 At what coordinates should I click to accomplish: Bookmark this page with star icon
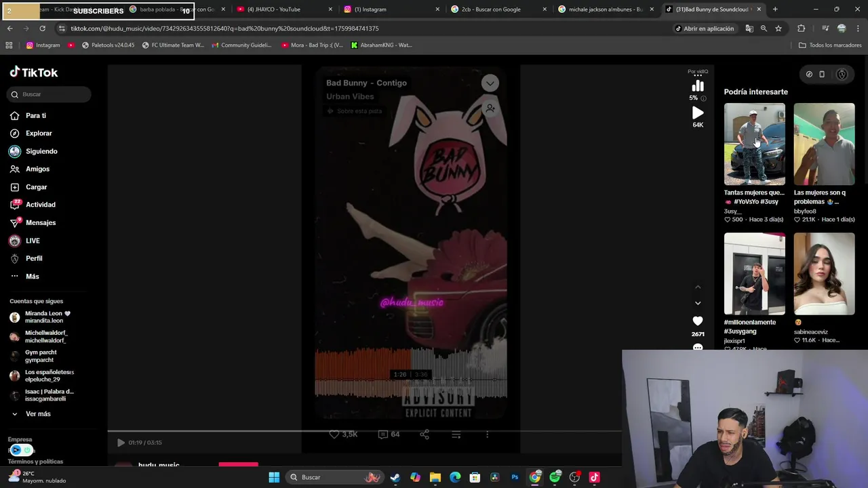pyautogui.click(x=778, y=28)
